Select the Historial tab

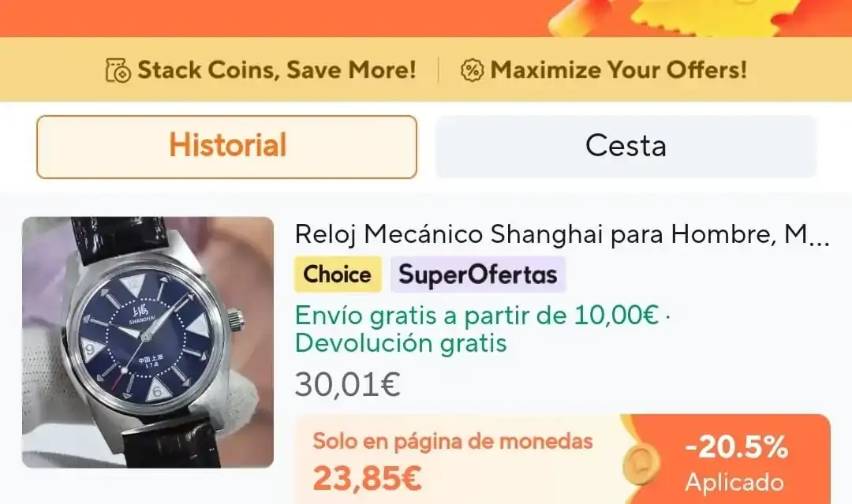click(x=226, y=147)
